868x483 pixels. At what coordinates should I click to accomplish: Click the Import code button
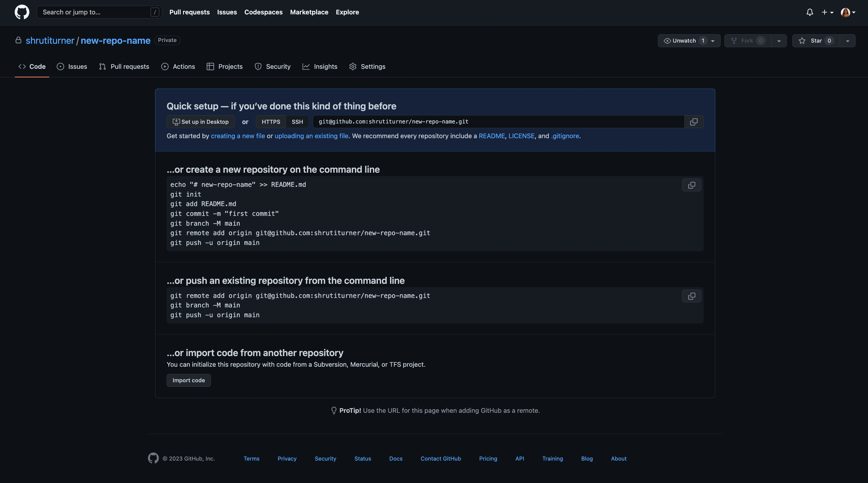[x=188, y=380]
